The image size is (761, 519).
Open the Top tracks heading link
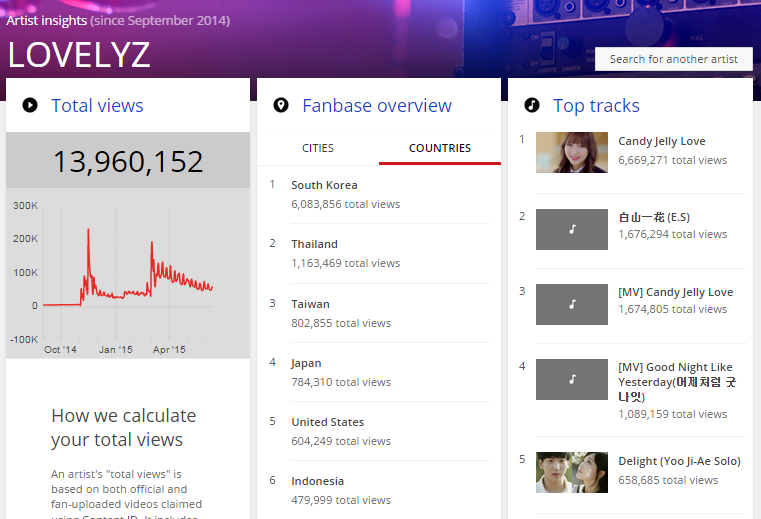point(596,105)
